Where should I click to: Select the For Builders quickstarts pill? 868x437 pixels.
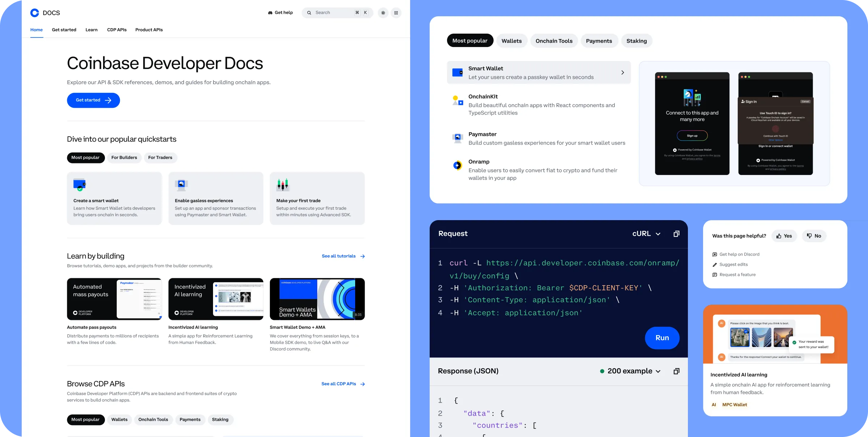(124, 158)
